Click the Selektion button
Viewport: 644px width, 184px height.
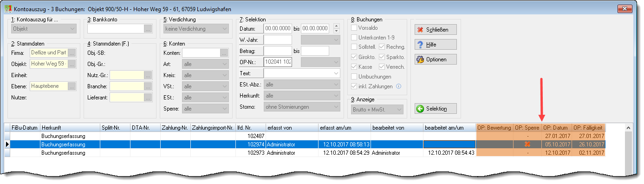point(436,109)
